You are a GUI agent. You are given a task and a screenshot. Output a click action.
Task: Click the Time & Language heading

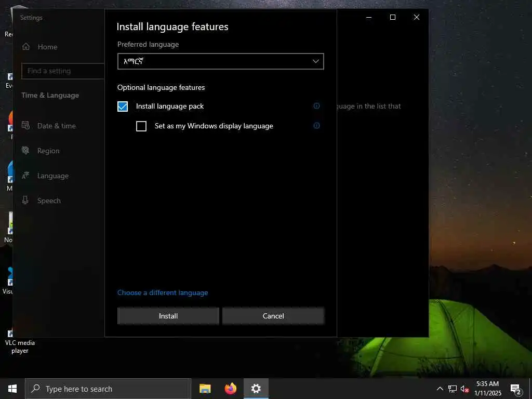[50, 96]
